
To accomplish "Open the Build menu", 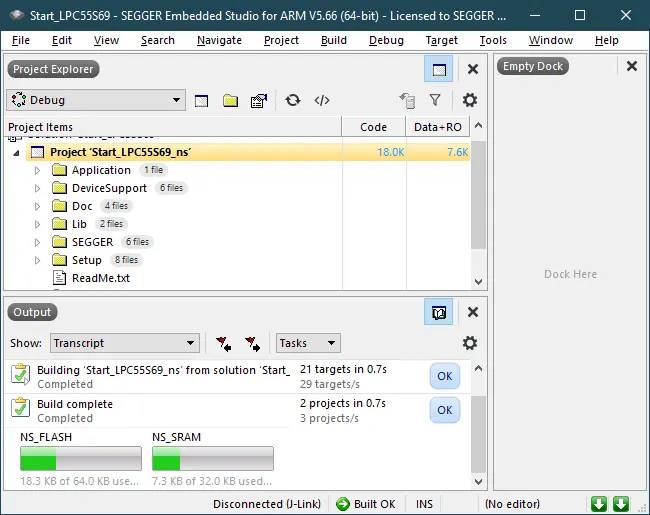I will [x=333, y=40].
